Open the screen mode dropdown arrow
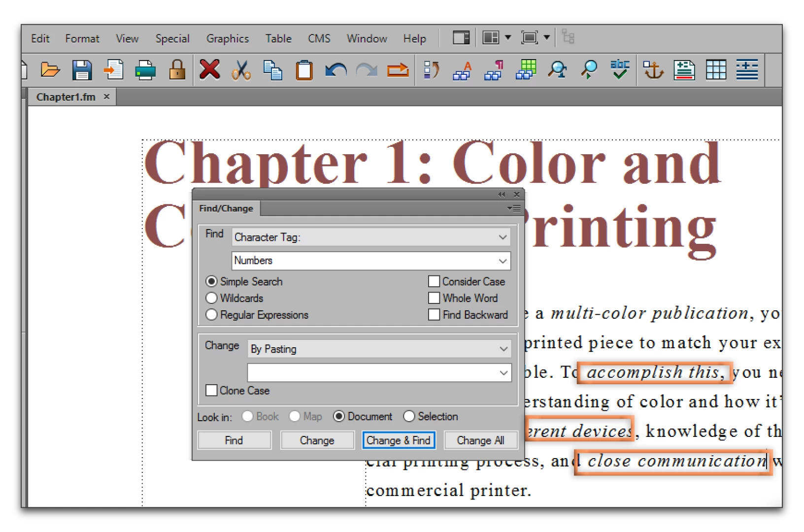This screenshot has width=804, height=532. (x=546, y=37)
